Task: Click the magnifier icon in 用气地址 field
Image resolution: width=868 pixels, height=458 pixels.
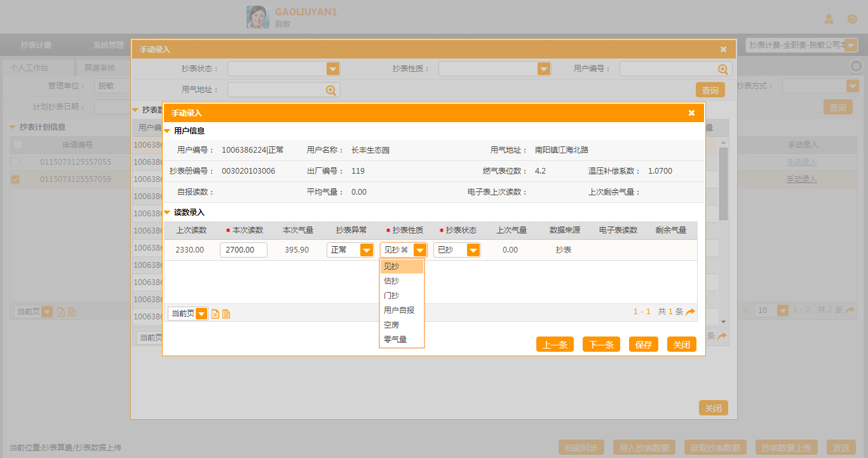Action: (x=331, y=90)
